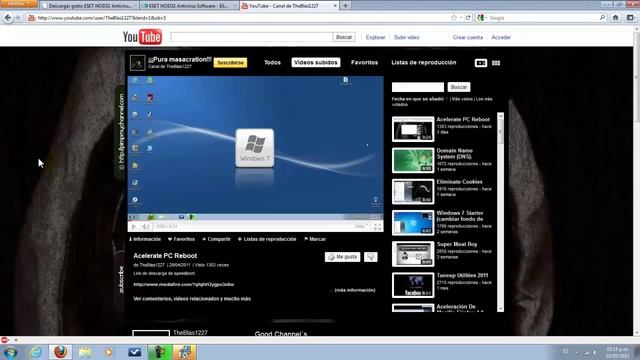
Task: Toggle the video volume speaker icon
Action: (145, 226)
